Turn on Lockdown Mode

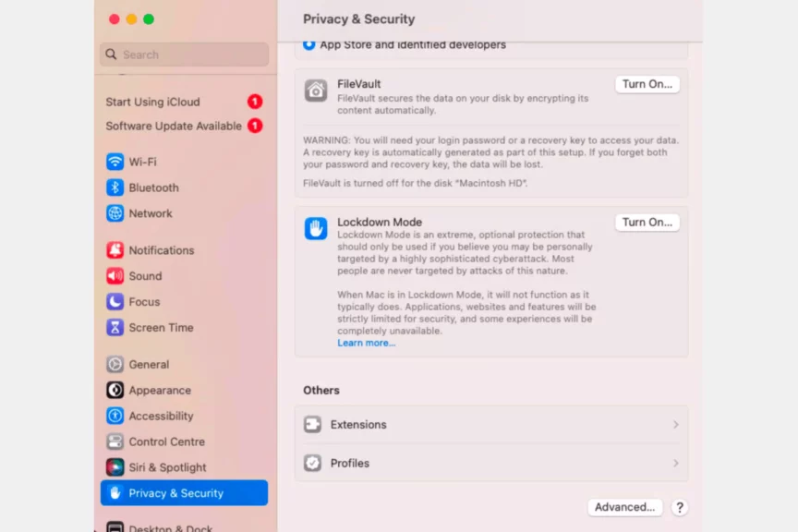647,223
